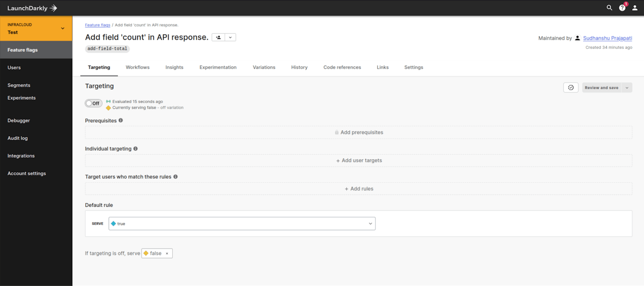Click Add prerequisites button

tap(359, 132)
